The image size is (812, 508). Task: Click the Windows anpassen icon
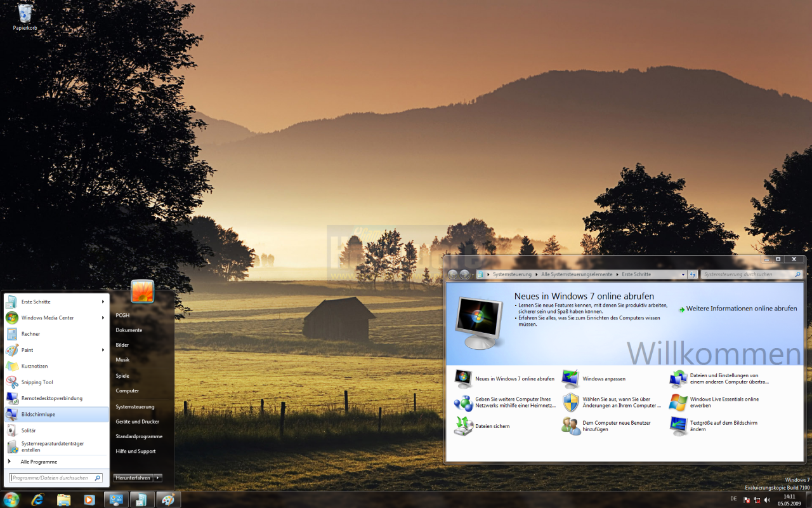570,378
